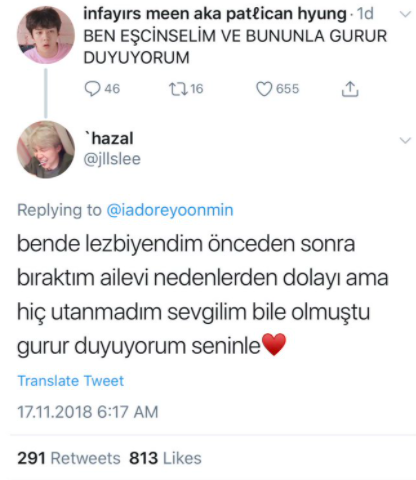
Task: Click the BEN EŞCİNSELİM tweet text
Action: point(235,47)
